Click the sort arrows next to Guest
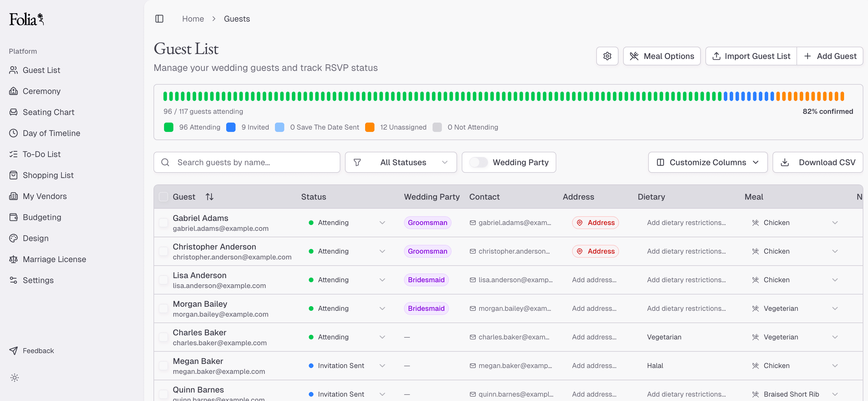 pos(209,197)
